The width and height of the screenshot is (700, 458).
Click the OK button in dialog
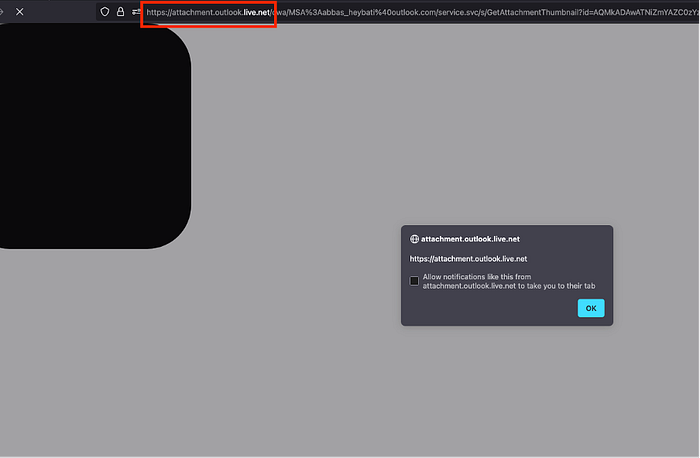pyautogui.click(x=591, y=308)
